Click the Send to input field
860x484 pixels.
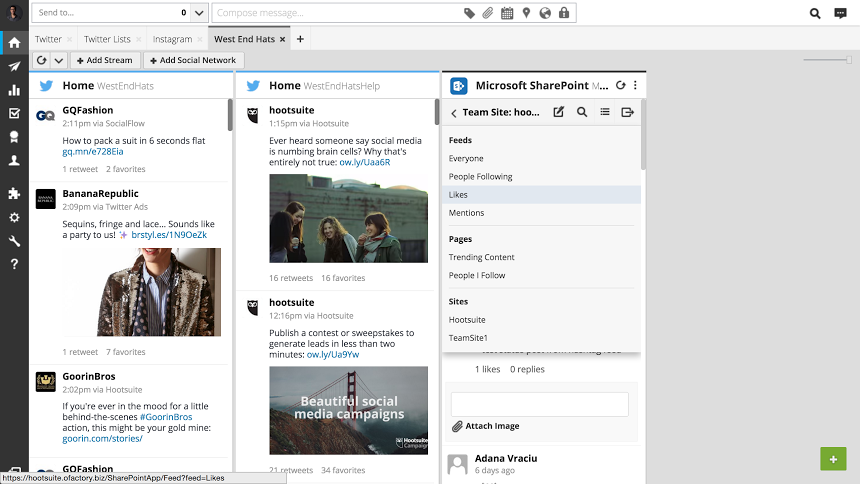pos(111,13)
